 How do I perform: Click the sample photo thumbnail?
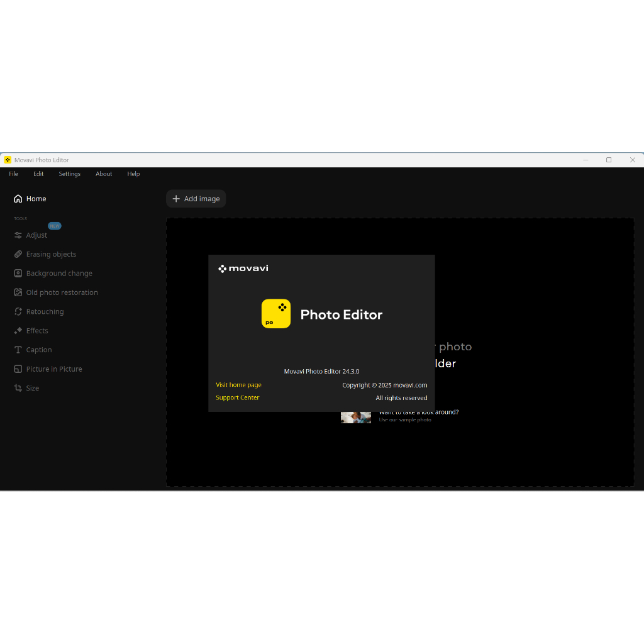(x=356, y=418)
